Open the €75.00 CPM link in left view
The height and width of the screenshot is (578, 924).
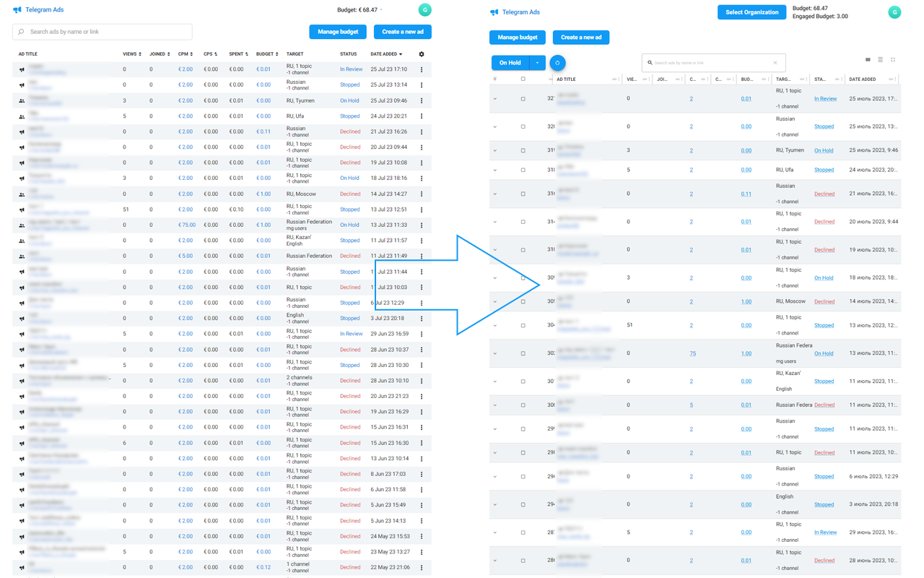click(187, 225)
